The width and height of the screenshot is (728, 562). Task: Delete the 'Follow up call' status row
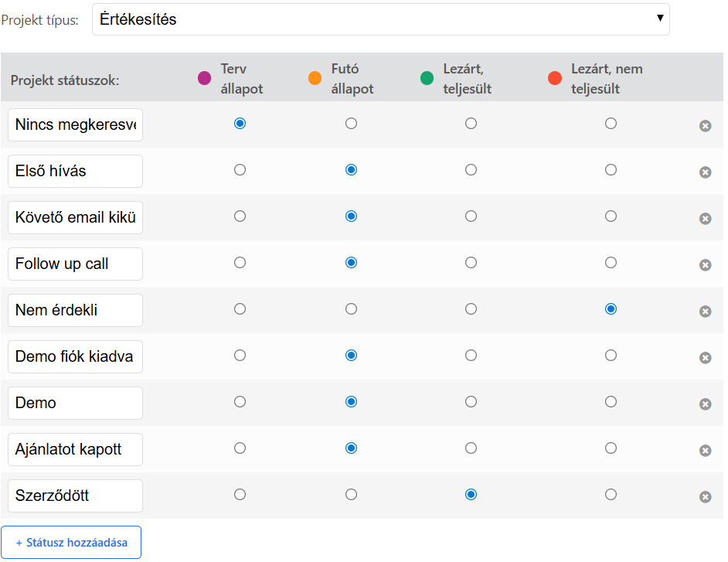pyautogui.click(x=705, y=265)
